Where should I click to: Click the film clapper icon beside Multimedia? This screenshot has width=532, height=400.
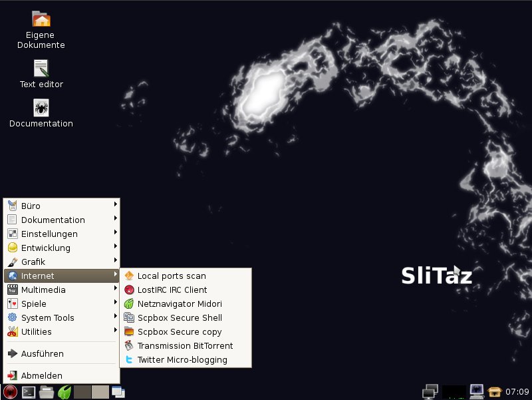coord(13,290)
